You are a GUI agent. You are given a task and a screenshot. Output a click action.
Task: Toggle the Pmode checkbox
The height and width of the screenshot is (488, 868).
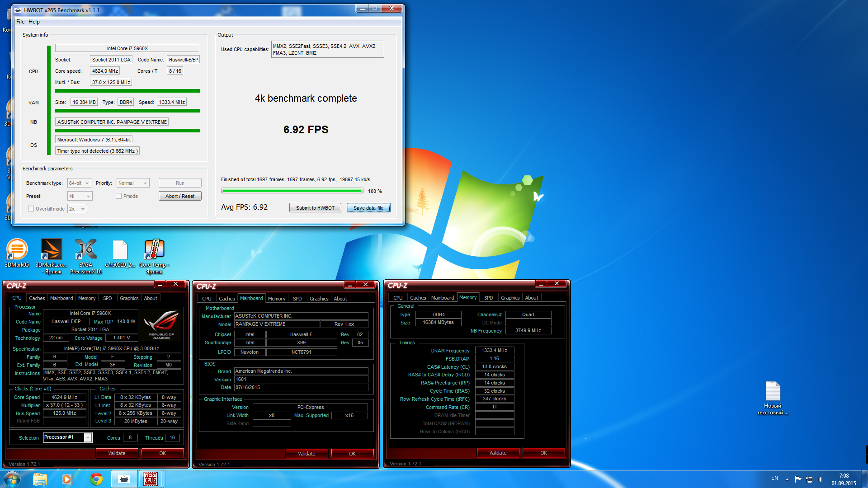[x=118, y=196]
